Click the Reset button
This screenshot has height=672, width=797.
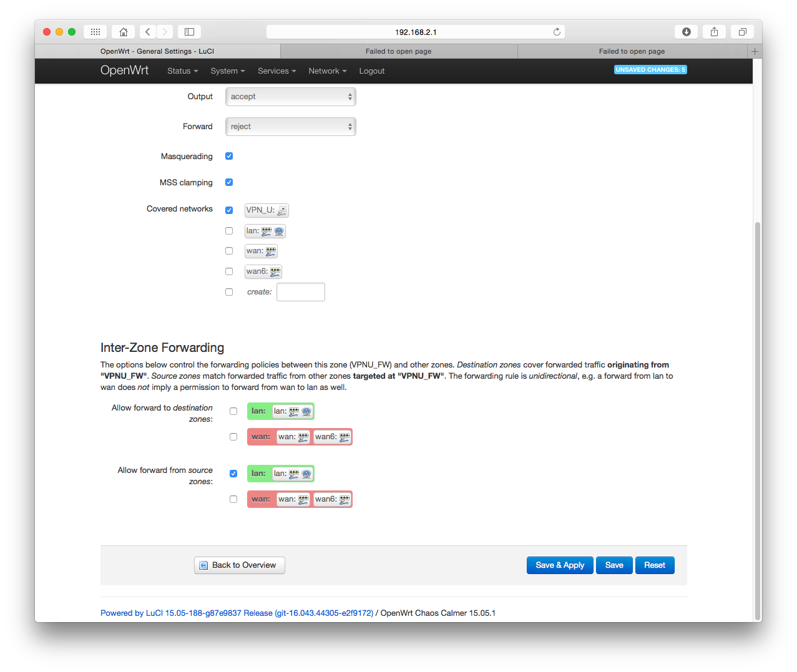[655, 565]
